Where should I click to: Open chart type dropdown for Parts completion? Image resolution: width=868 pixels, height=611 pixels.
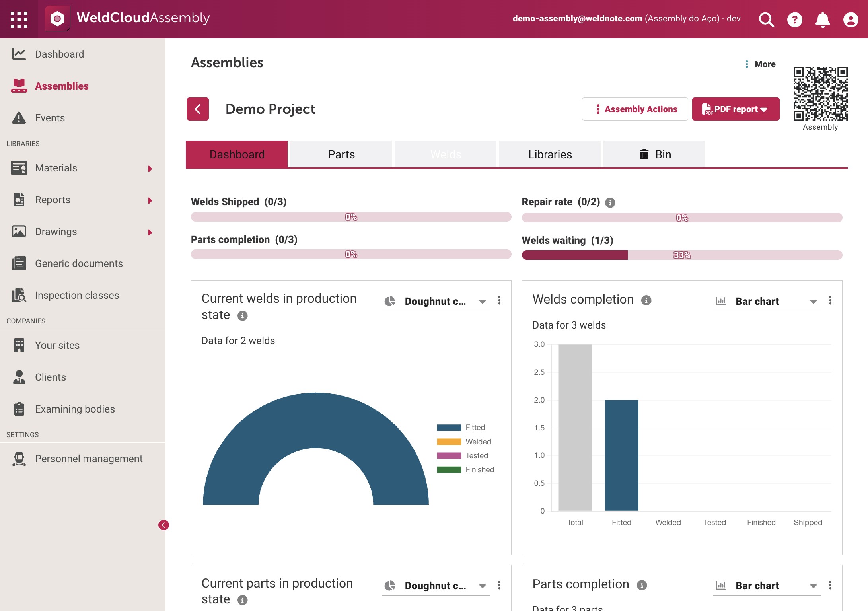767,586
